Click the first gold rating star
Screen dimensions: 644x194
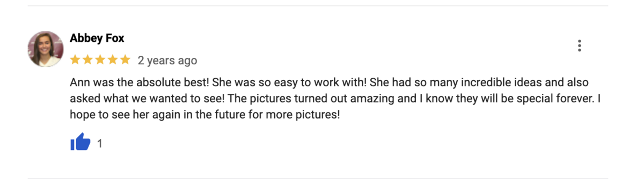point(75,60)
